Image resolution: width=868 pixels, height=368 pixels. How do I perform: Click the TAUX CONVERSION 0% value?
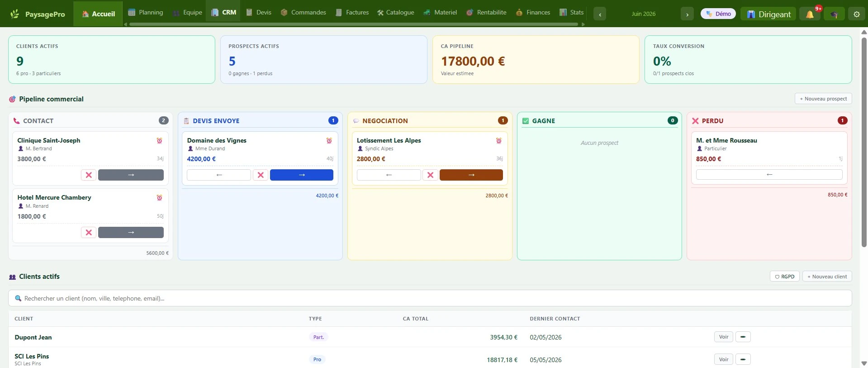coord(662,61)
